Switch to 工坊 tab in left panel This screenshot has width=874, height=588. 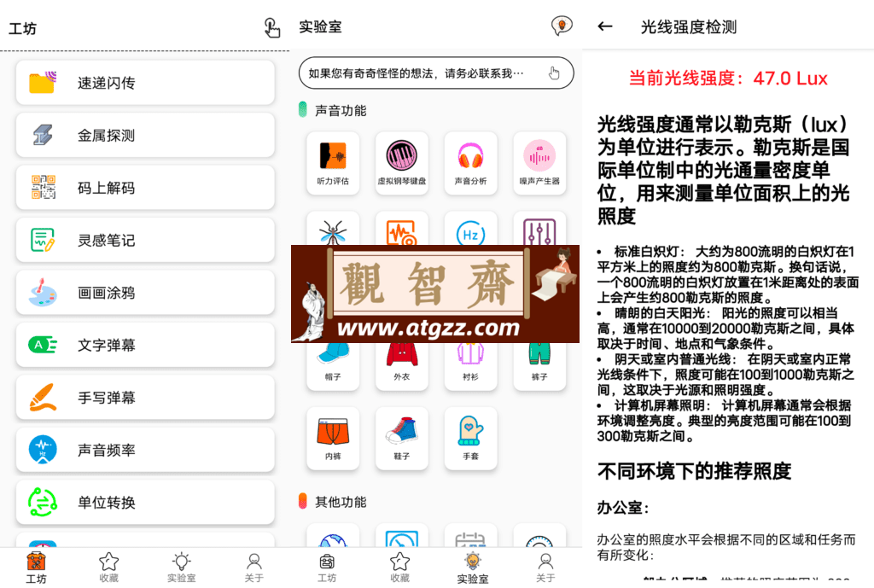(36, 568)
